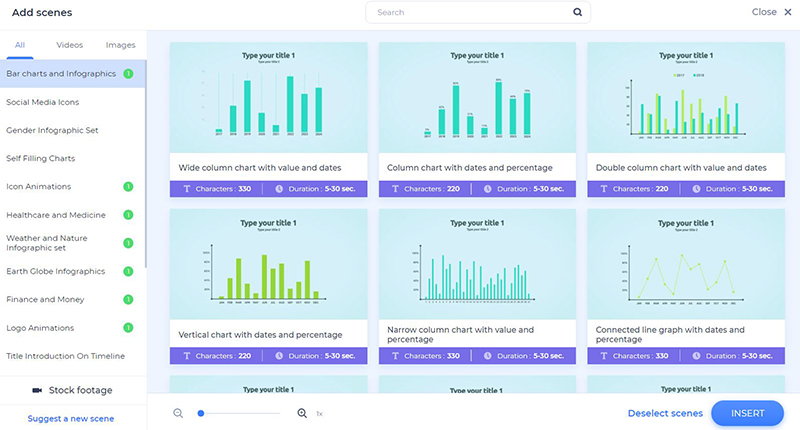Open Weather and Nature Infographic set category
Viewport: 800px width, 430px height.
72,243
